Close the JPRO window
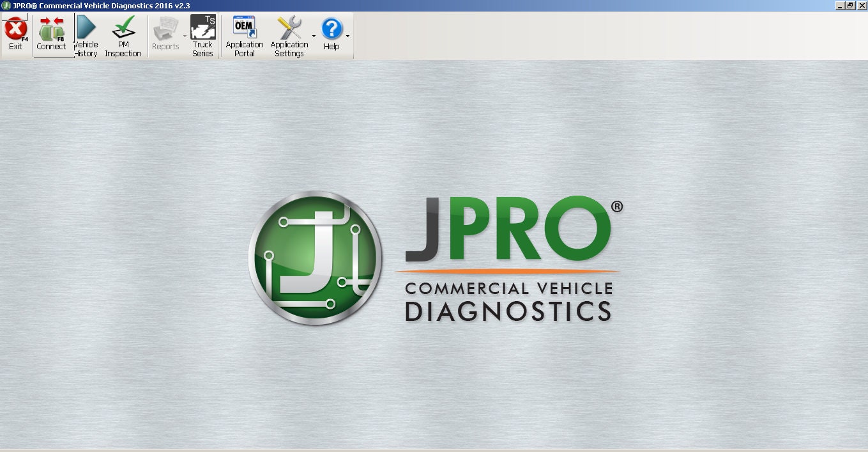The image size is (868, 452). (862, 5)
